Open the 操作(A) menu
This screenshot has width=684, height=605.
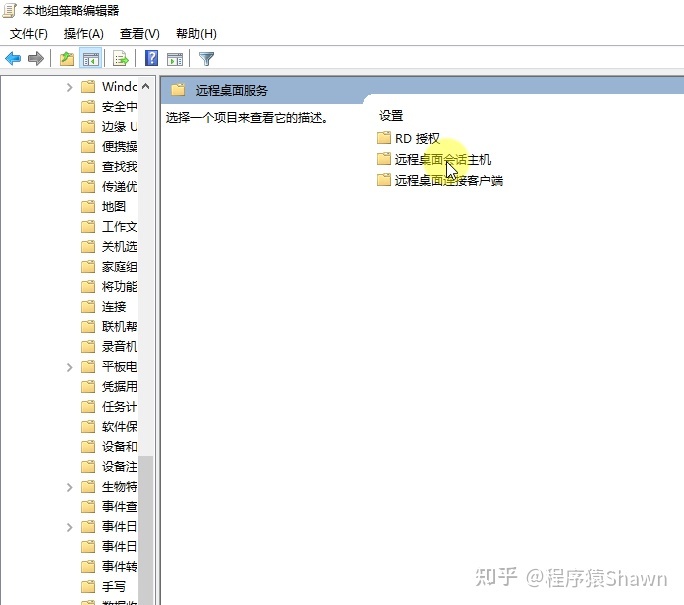pos(83,34)
